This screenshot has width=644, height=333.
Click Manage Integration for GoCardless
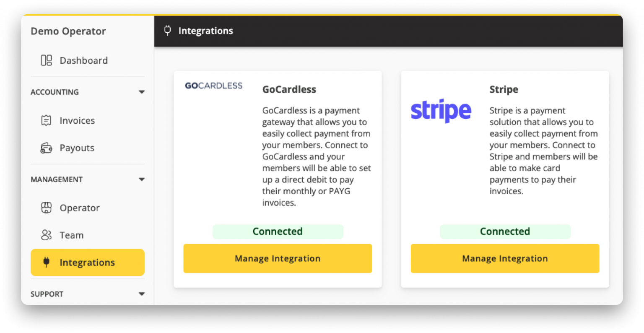coord(278,258)
